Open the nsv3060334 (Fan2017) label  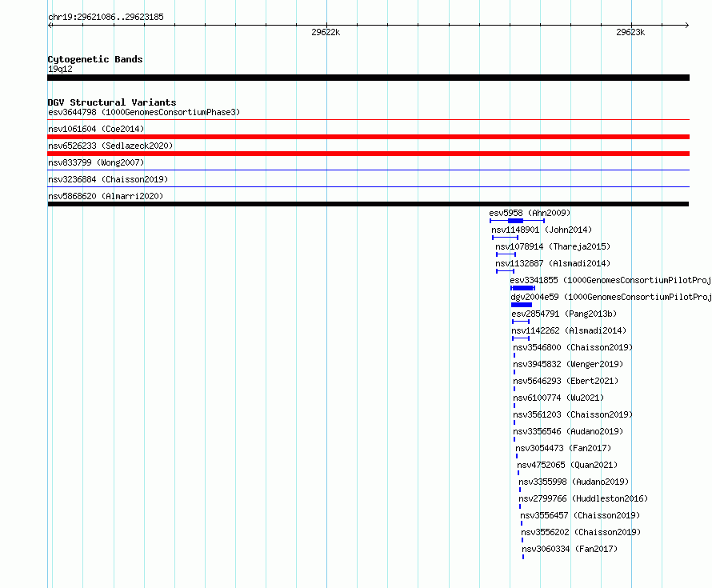(x=570, y=549)
